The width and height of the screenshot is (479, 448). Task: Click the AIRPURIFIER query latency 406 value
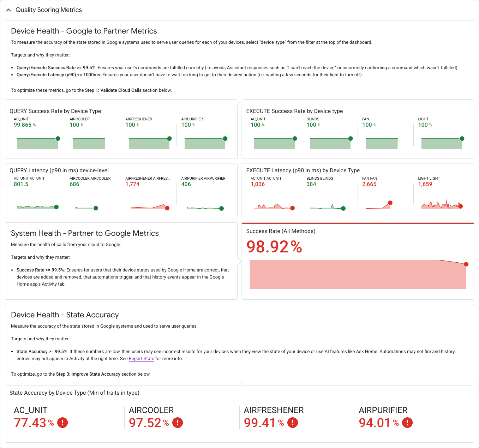click(186, 184)
